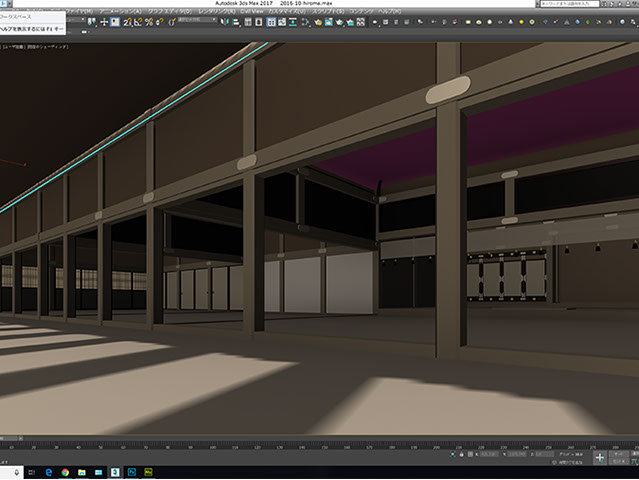639x480 pixels.
Task: Click the green Set Keys plus button
Action: pos(600,456)
